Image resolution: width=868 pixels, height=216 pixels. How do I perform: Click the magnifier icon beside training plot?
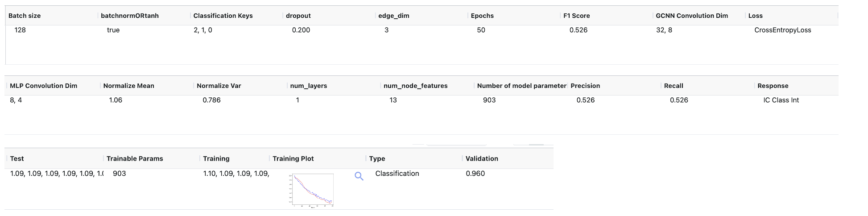pyautogui.click(x=359, y=176)
